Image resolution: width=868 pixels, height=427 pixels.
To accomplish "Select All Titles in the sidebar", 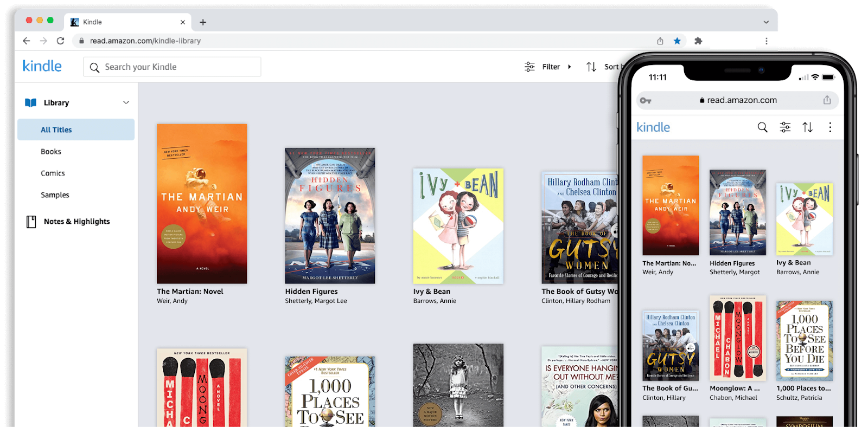I will (76, 130).
